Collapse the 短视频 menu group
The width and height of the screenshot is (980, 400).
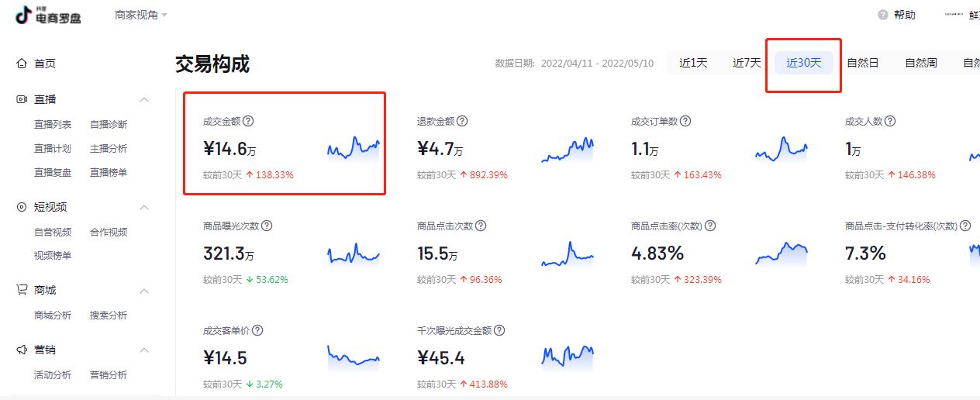click(143, 208)
